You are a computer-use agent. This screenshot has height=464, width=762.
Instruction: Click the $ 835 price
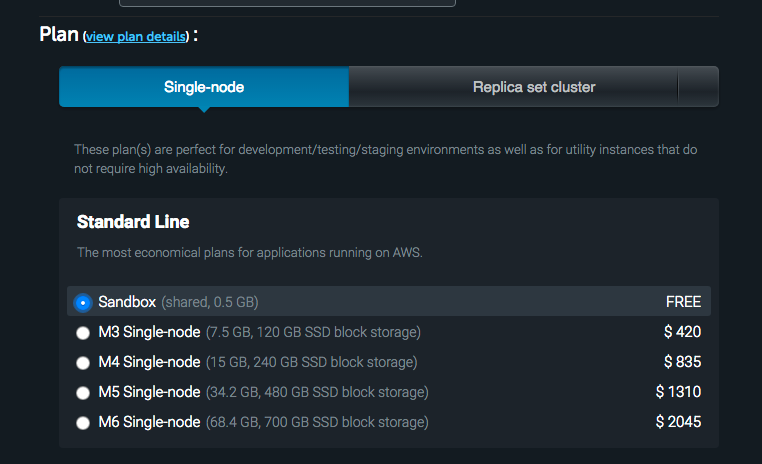[682, 362]
